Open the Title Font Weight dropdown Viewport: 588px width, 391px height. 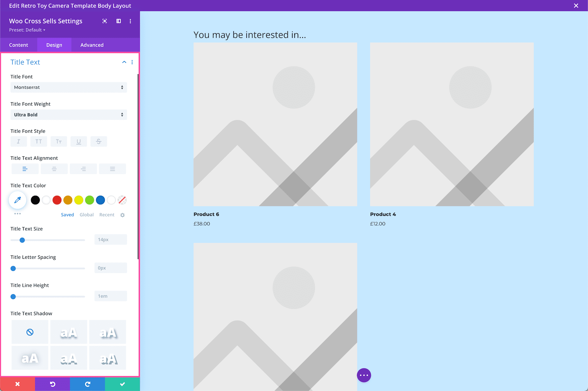69,115
